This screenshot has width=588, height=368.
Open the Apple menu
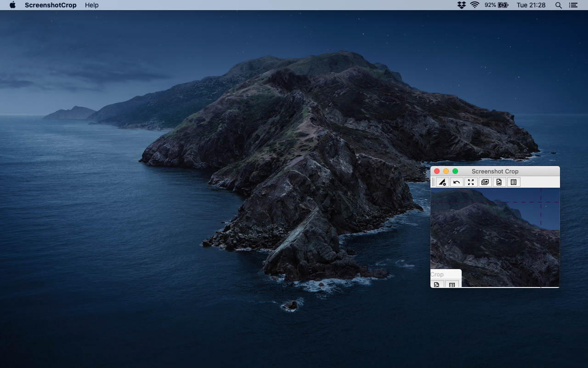pos(12,5)
